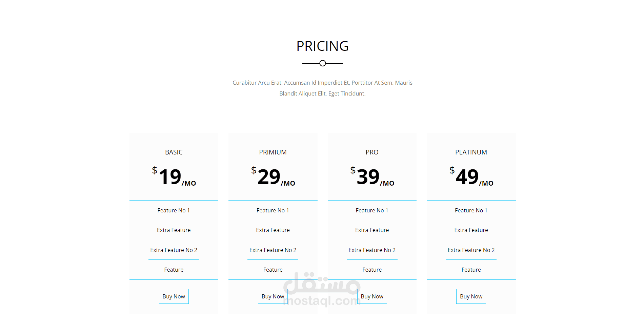
Task: Click the PRICING heading
Action: (x=322, y=46)
